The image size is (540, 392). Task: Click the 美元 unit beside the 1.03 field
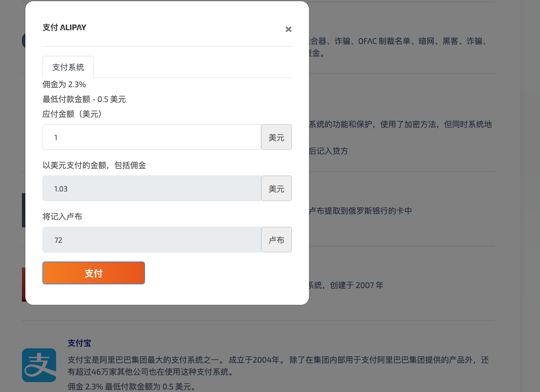tap(276, 189)
